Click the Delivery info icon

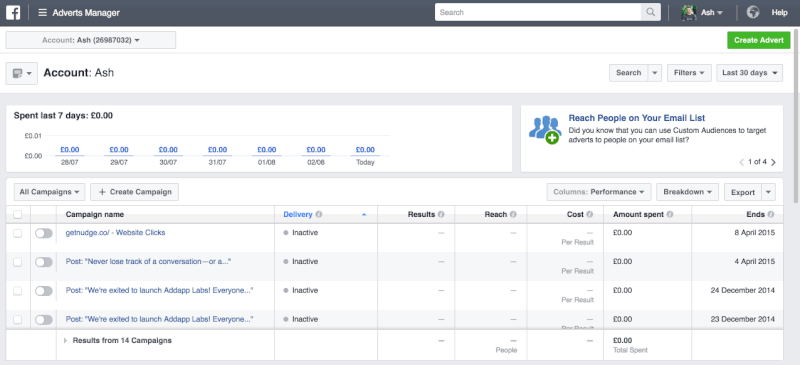point(318,215)
